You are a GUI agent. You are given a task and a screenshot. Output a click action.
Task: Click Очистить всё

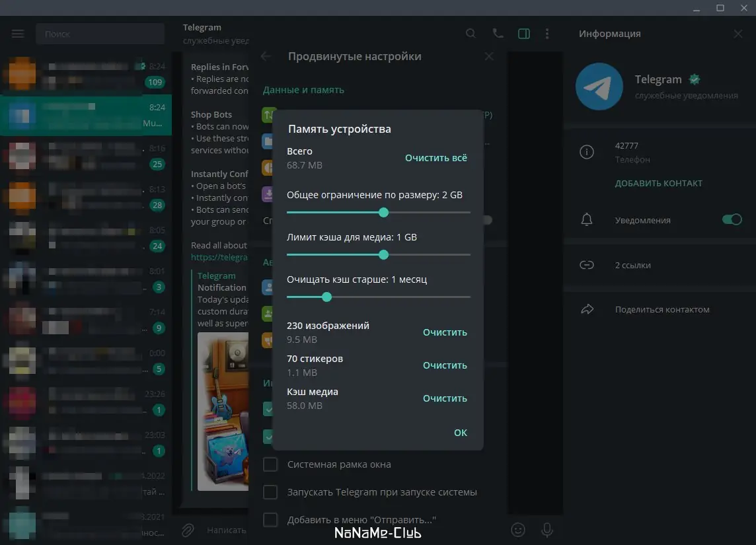coord(436,158)
